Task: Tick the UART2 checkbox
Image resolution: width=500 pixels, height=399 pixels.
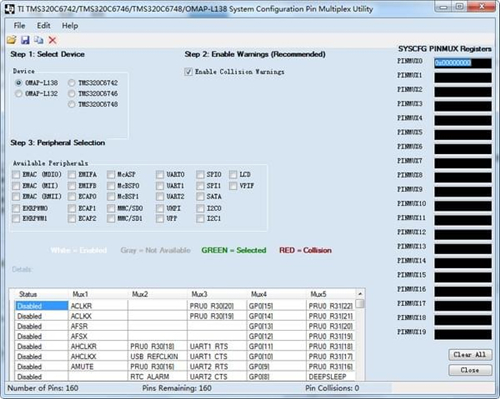Action: coord(160,196)
